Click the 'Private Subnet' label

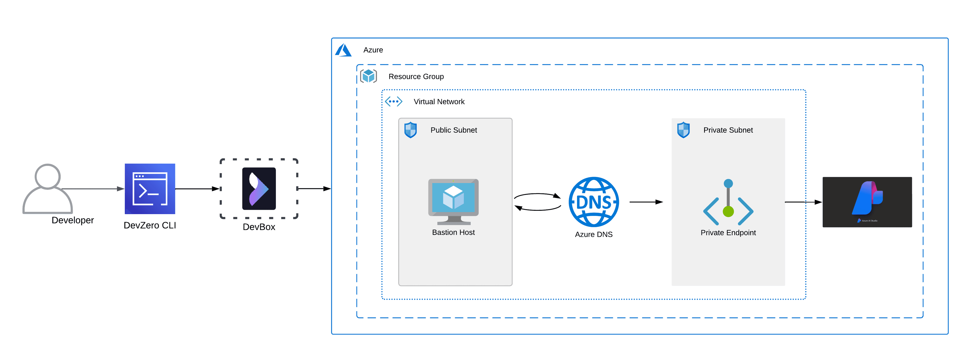(728, 130)
